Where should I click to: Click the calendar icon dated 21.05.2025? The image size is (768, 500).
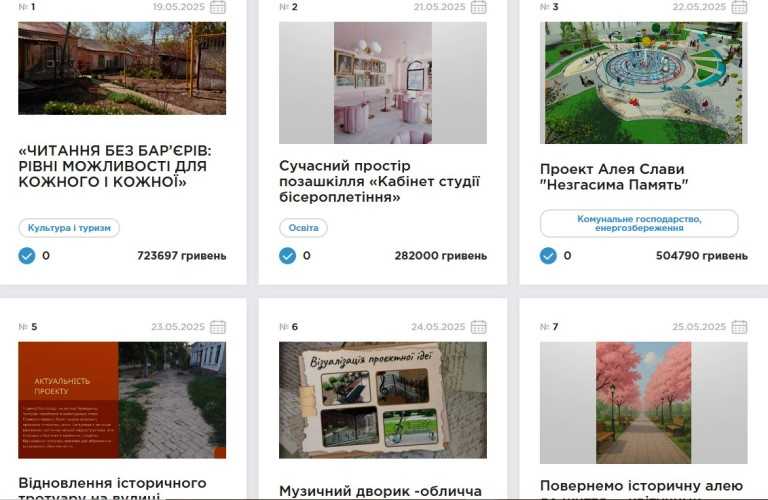(479, 7)
